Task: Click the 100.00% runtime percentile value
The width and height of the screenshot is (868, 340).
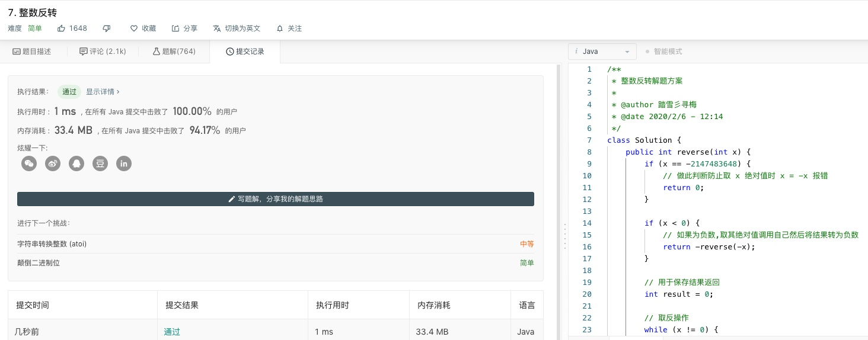Action: click(192, 111)
